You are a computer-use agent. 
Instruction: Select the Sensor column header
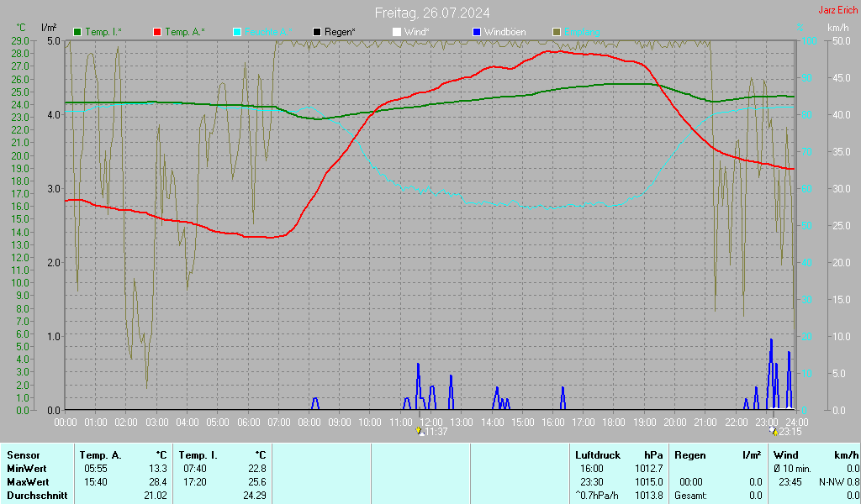point(23,454)
